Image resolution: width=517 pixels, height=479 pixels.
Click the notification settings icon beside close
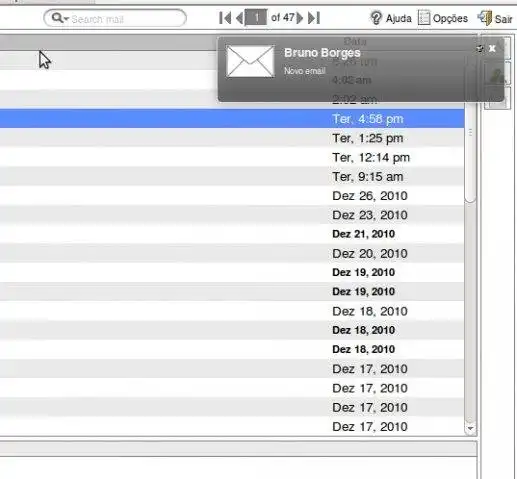click(480, 49)
